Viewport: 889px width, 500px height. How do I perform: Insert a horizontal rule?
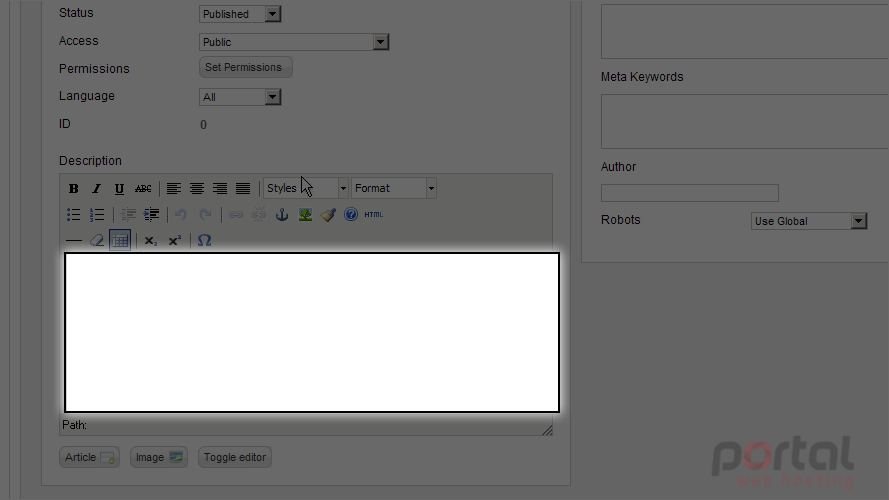(74, 240)
